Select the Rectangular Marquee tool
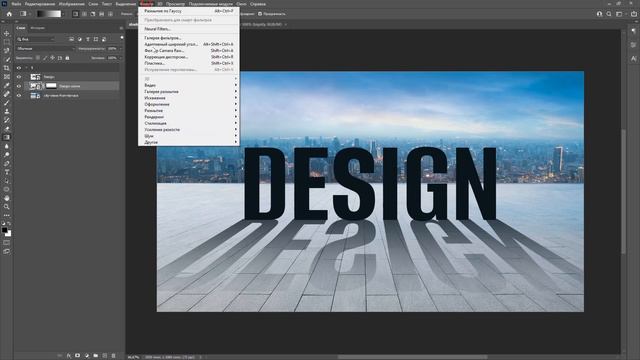 click(x=6, y=42)
